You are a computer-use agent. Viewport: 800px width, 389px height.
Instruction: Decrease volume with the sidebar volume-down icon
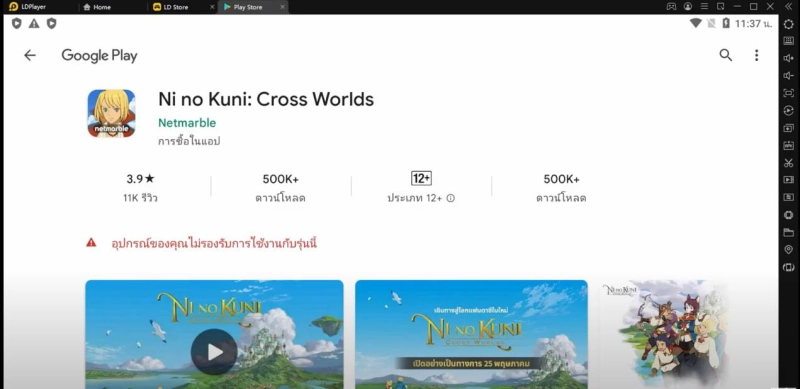click(788, 76)
